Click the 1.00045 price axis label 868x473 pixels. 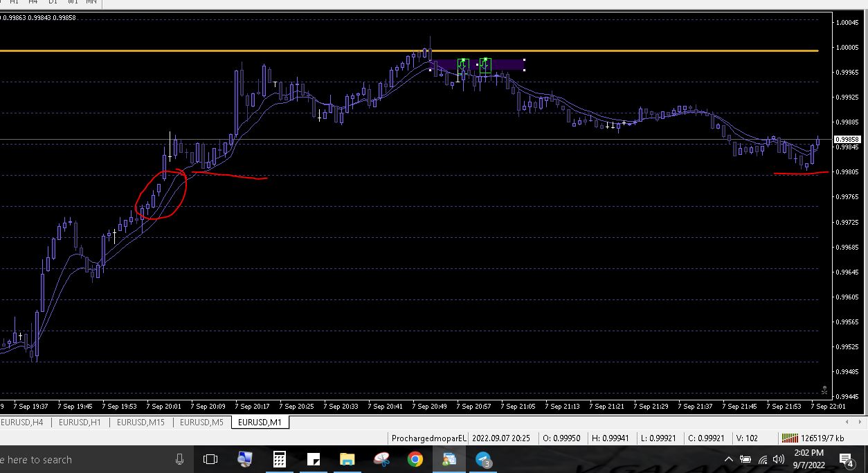point(848,22)
